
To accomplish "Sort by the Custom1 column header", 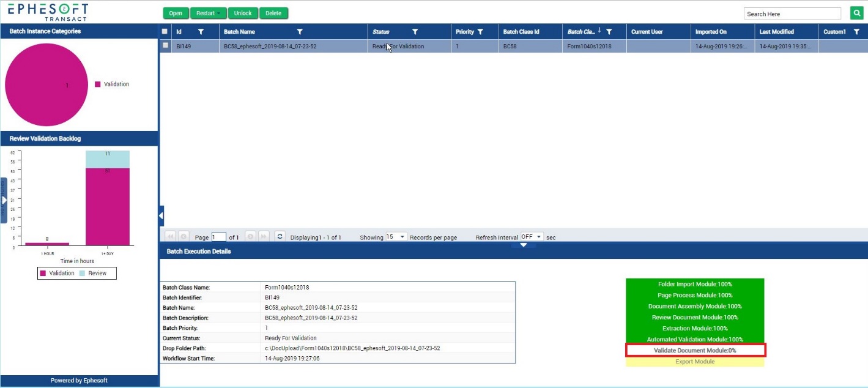I will click(834, 32).
